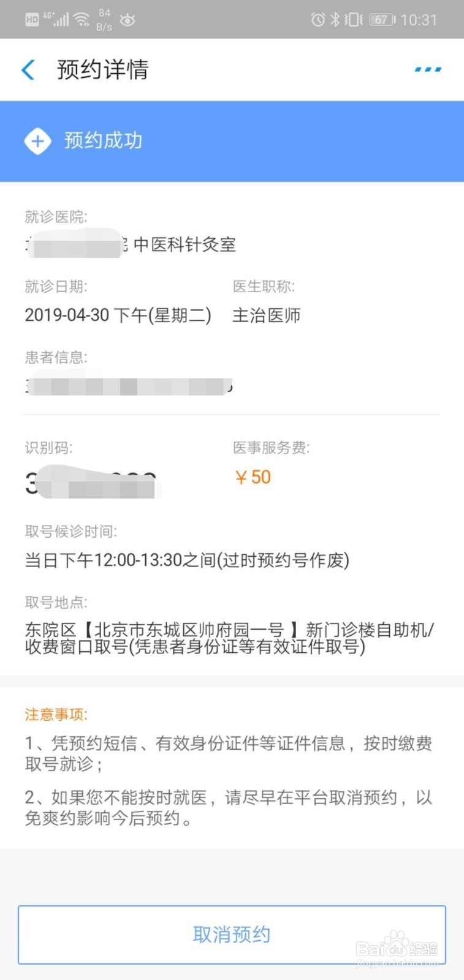Open the three-dot more options menu
This screenshot has height=980, width=464.
pos(428,69)
